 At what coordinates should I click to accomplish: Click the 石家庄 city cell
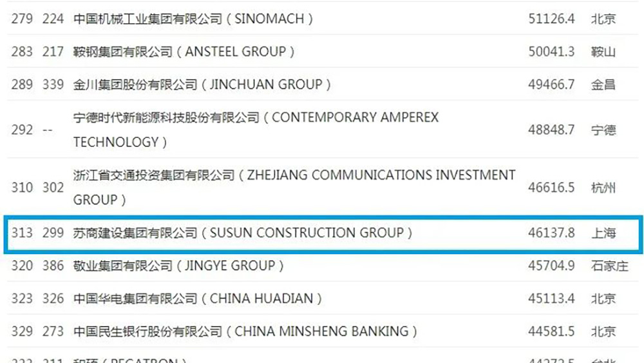[x=609, y=266]
